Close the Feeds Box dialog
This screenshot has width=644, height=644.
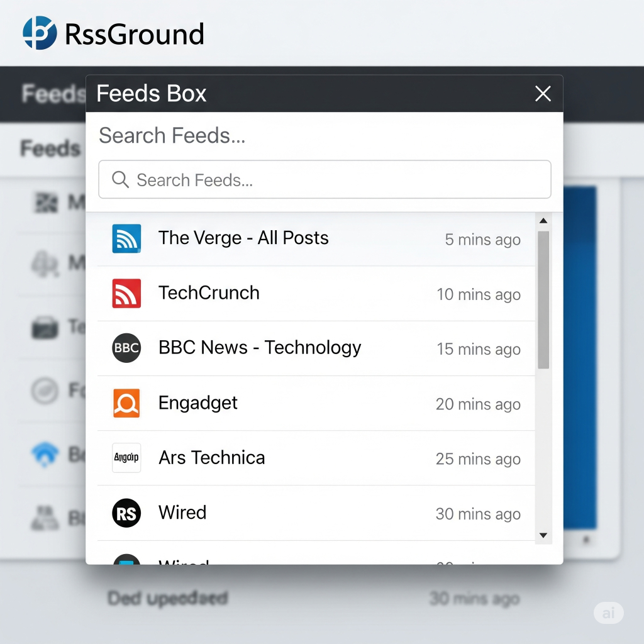click(x=543, y=94)
